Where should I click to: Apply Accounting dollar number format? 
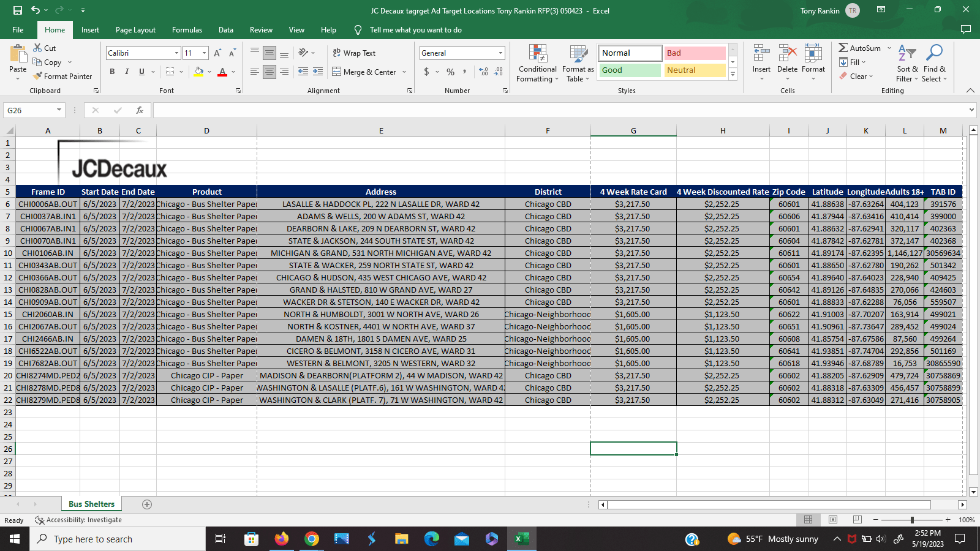point(427,72)
